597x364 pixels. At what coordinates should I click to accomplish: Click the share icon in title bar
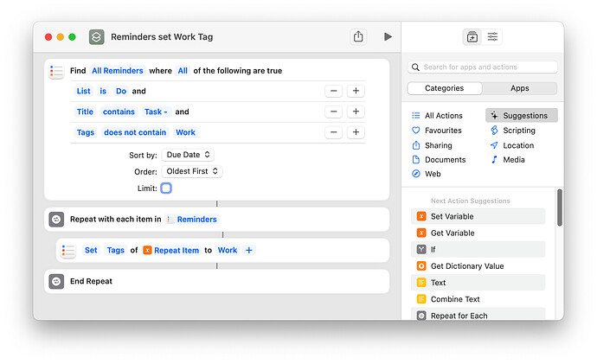[x=358, y=37]
